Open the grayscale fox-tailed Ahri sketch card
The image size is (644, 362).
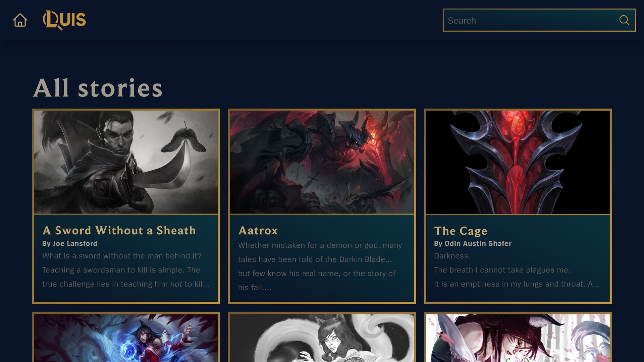pyautogui.click(x=322, y=338)
